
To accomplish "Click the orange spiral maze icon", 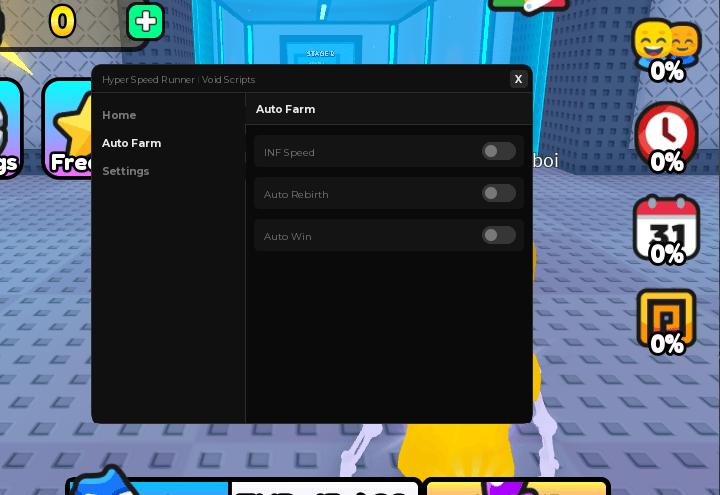I will [x=666, y=321].
